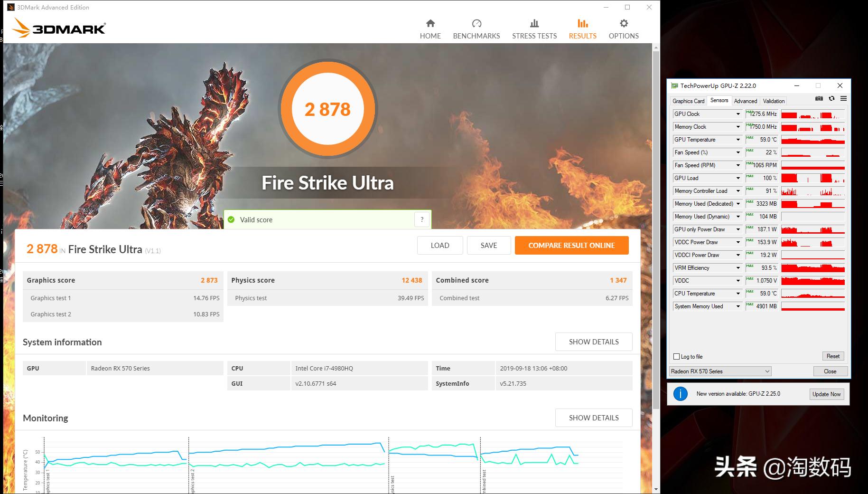The height and width of the screenshot is (494, 868).
Task: Click the Physics score value 12 438
Action: click(x=412, y=280)
